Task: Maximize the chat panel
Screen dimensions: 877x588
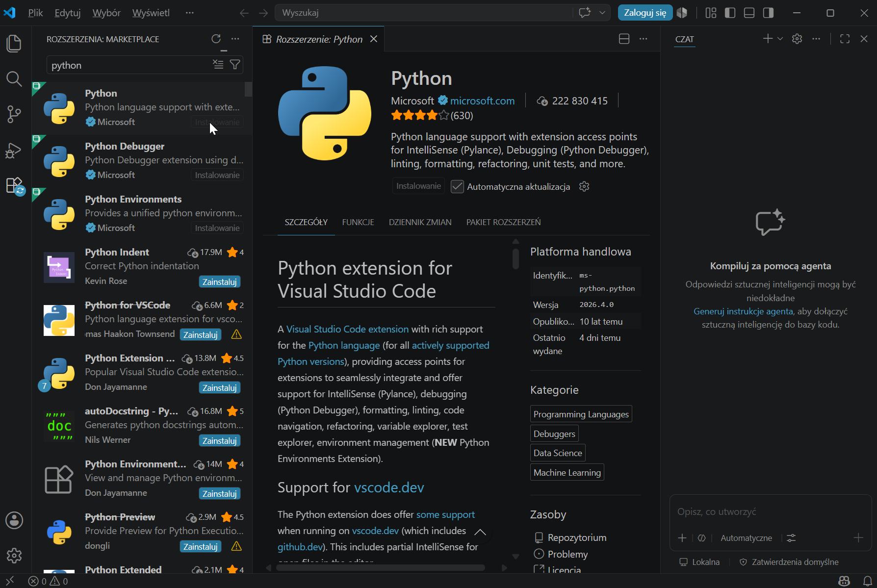Action: (845, 39)
